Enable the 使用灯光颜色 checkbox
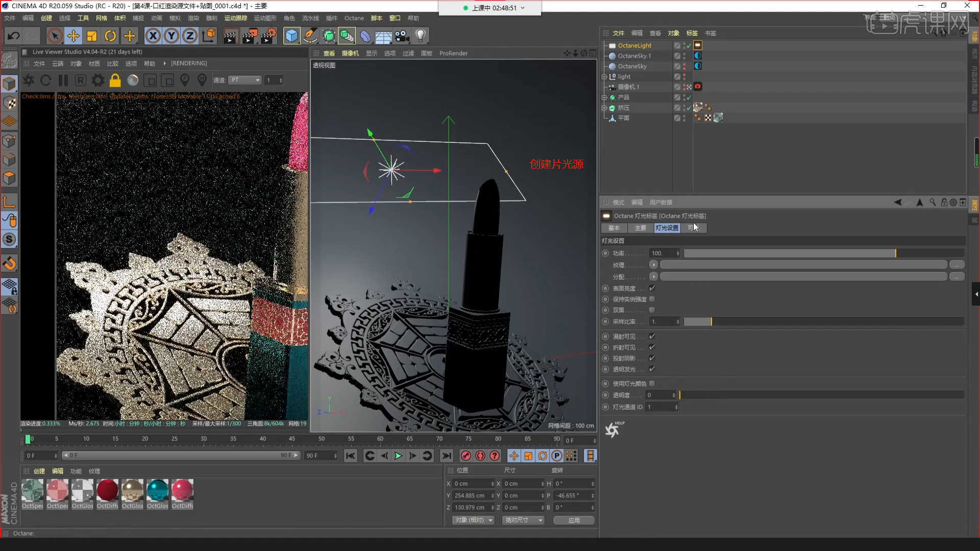Screen dimensions: 980x551 (x=652, y=383)
